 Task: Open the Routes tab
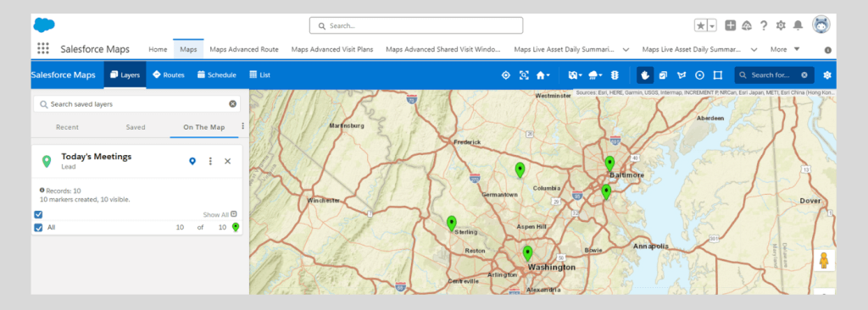(169, 75)
